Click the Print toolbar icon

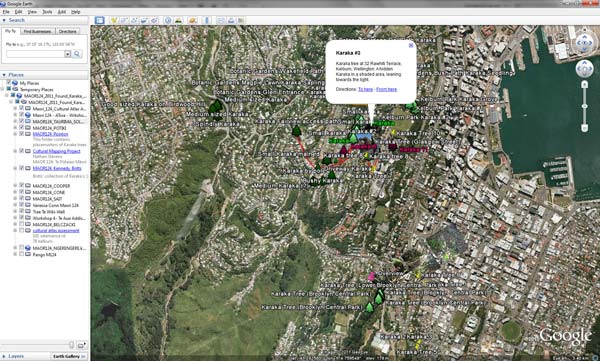tap(231, 20)
